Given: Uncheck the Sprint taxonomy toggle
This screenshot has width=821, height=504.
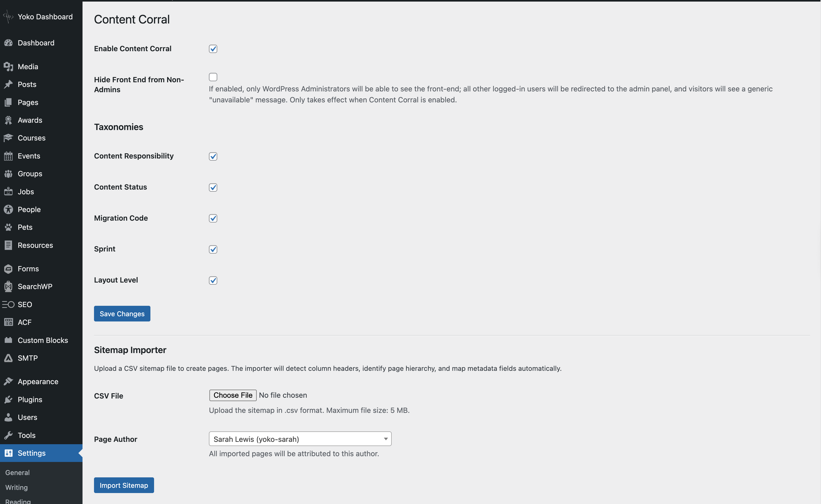Looking at the screenshot, I should tap(213, 249).
